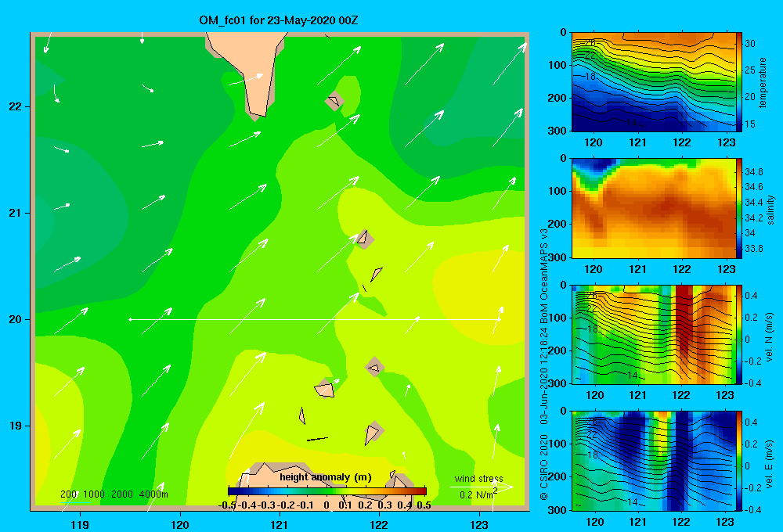
Task: Click the 'vel. E (m/s)' label
Action: (769, 463)
